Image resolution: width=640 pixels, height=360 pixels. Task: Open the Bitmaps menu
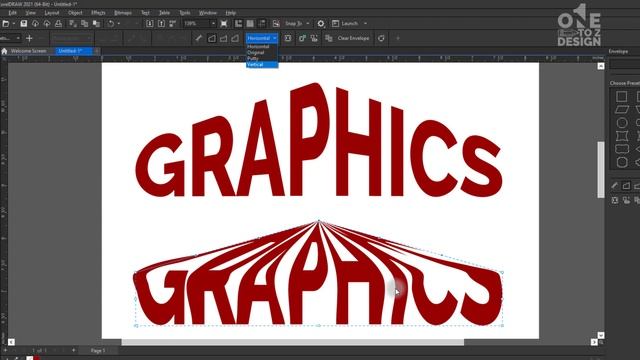(123, 13)
